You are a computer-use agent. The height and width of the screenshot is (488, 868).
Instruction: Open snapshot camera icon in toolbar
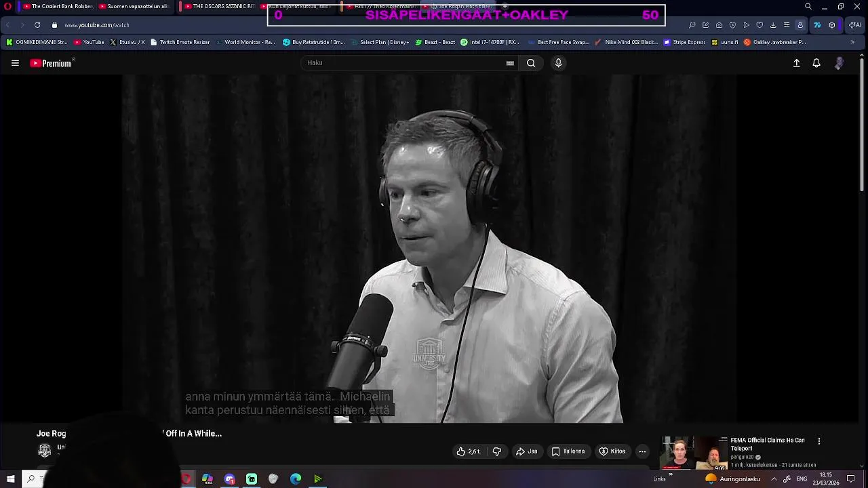719,25
